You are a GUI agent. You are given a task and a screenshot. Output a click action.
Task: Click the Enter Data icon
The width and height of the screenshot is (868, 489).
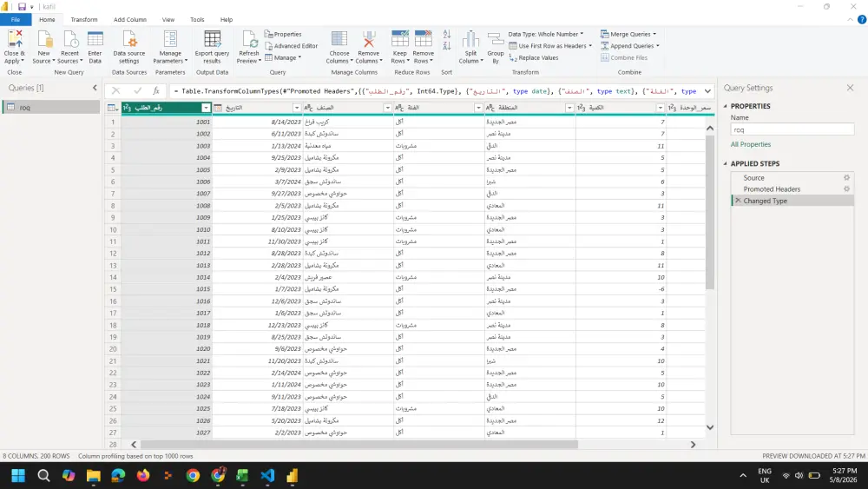point(95,40)
